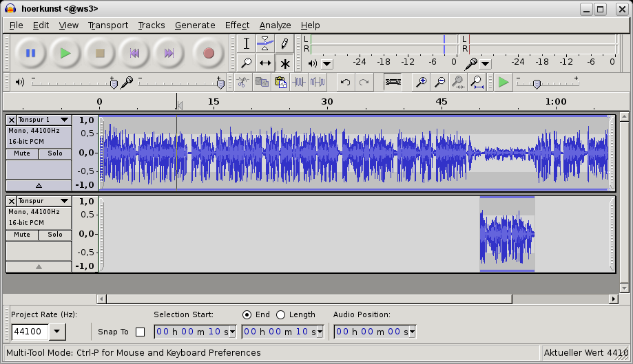Click the Cut scissors icon
Image resolution: width=633 pixels, height=364 pixels.
click(242, 83)
